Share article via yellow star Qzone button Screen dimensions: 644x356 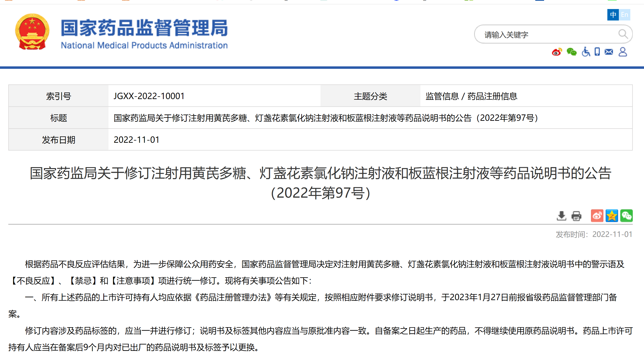click(612, 216)
